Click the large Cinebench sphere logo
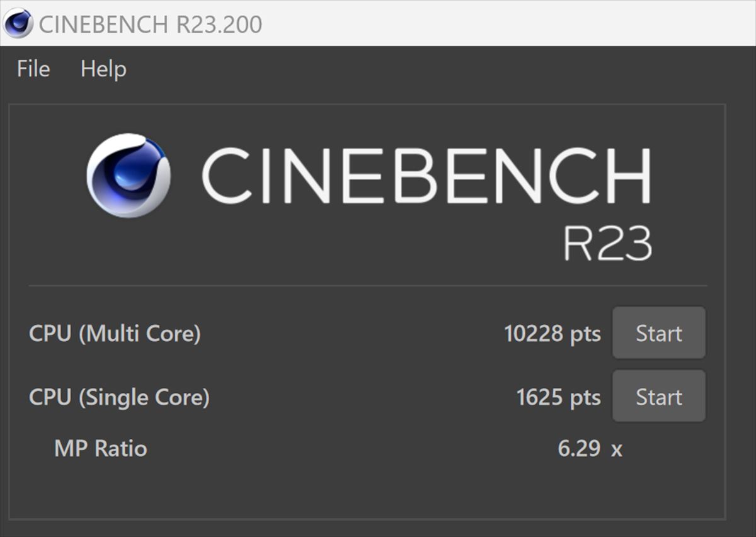 pyautogui.click(x=129, y=176)
